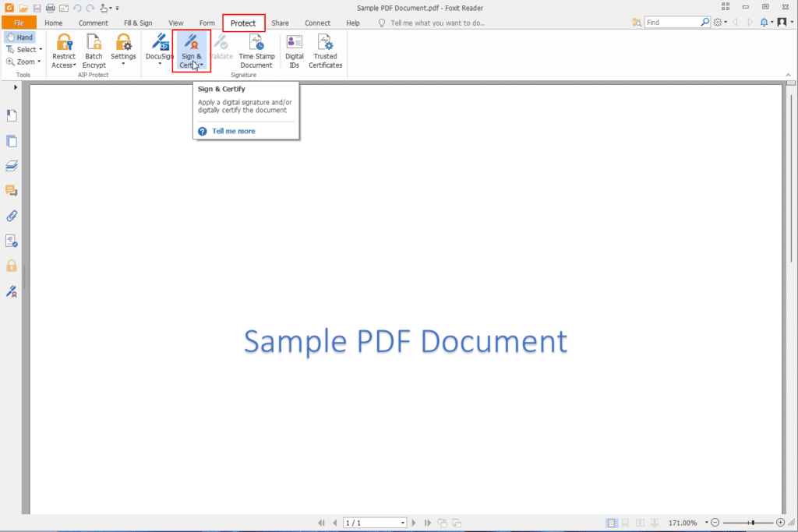798x532 pixels.
Task: Click the zoom slider handle
Action: (752, 523)
